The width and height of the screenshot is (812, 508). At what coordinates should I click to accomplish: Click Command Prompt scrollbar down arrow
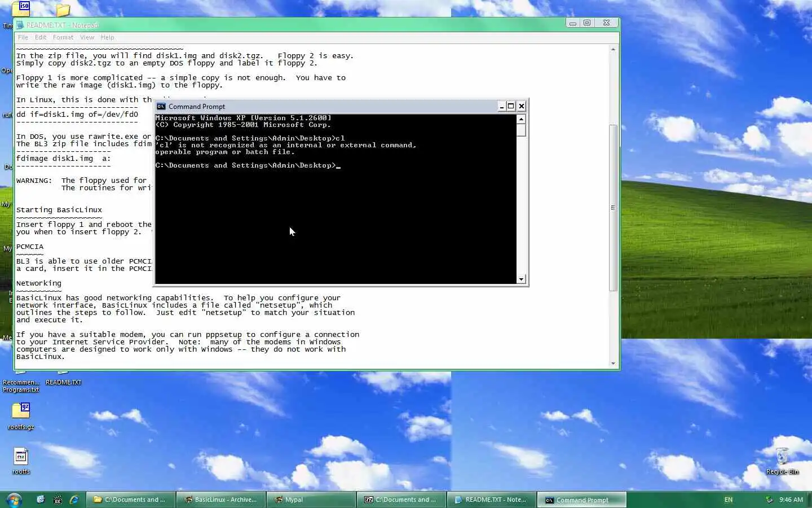(521, 279)
